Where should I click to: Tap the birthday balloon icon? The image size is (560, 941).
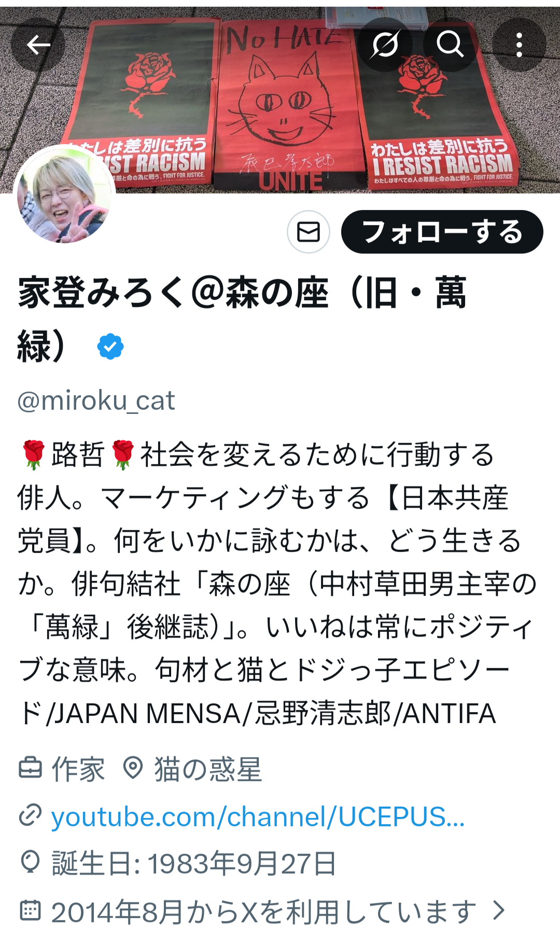coord(30,863)
